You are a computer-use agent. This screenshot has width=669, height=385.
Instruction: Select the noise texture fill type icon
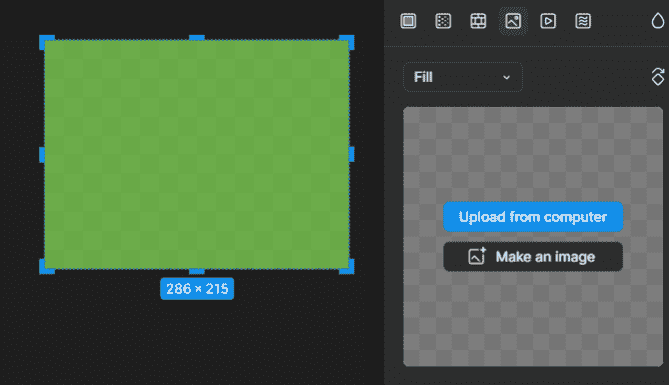click(583, 21)
